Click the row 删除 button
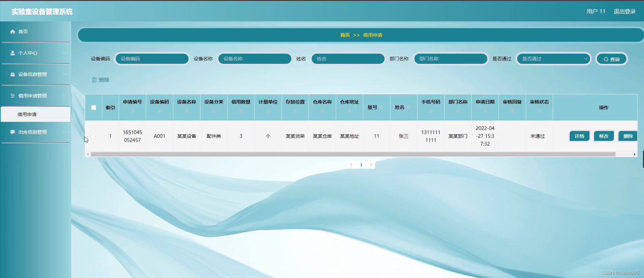This screenshot has width=644, height=278. coord(628,136)
